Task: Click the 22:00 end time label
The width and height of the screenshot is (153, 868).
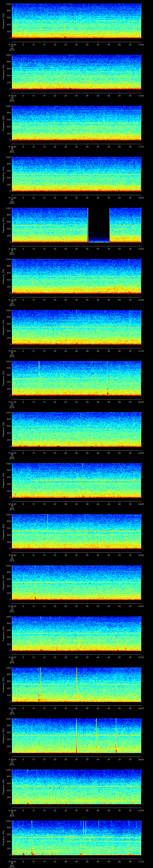Action: coord(141,402)
